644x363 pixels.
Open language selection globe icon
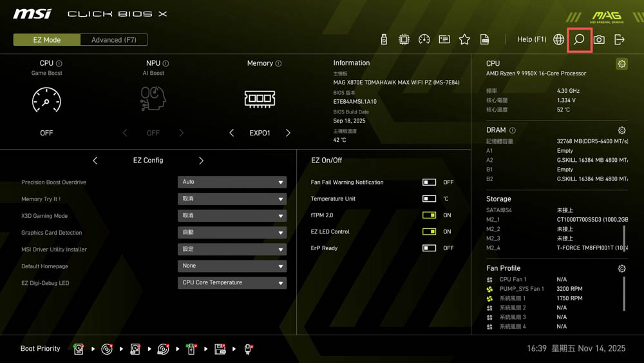558,40
